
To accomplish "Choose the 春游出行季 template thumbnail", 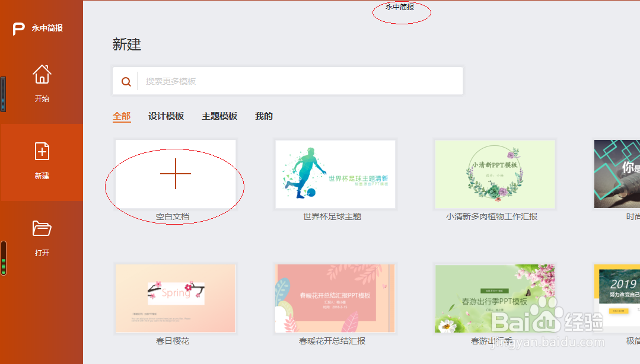I will (x=495, y=298).
